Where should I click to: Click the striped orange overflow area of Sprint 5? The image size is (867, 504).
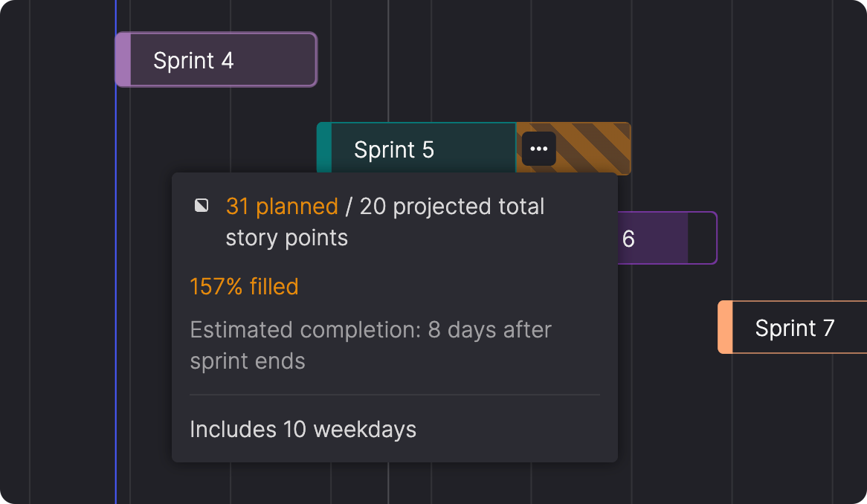[x=595, y=149]
